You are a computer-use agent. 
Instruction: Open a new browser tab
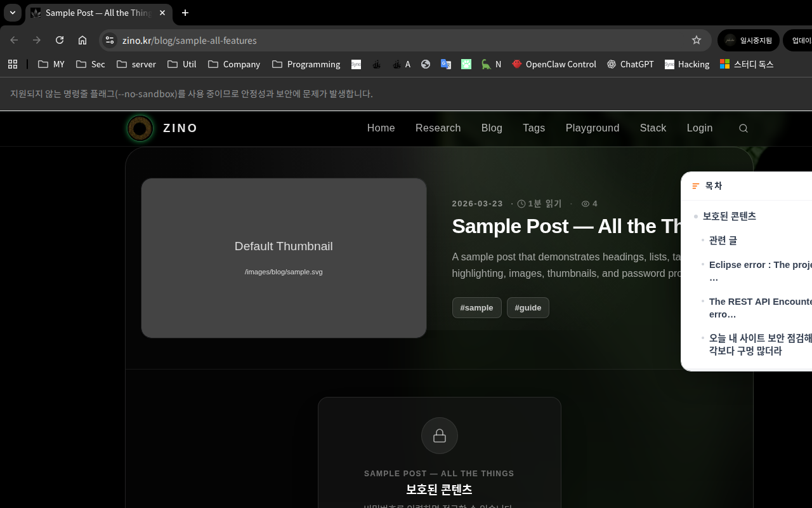(185, 13)
